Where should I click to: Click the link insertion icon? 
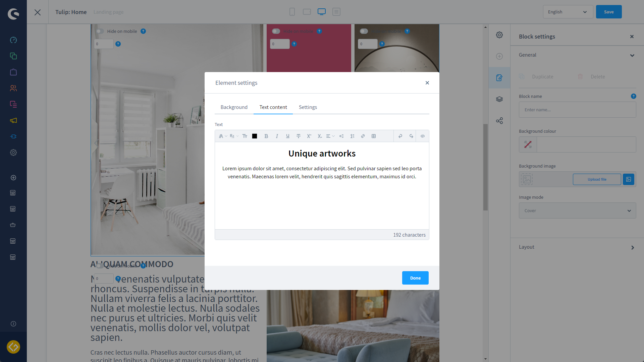[363, 136]
